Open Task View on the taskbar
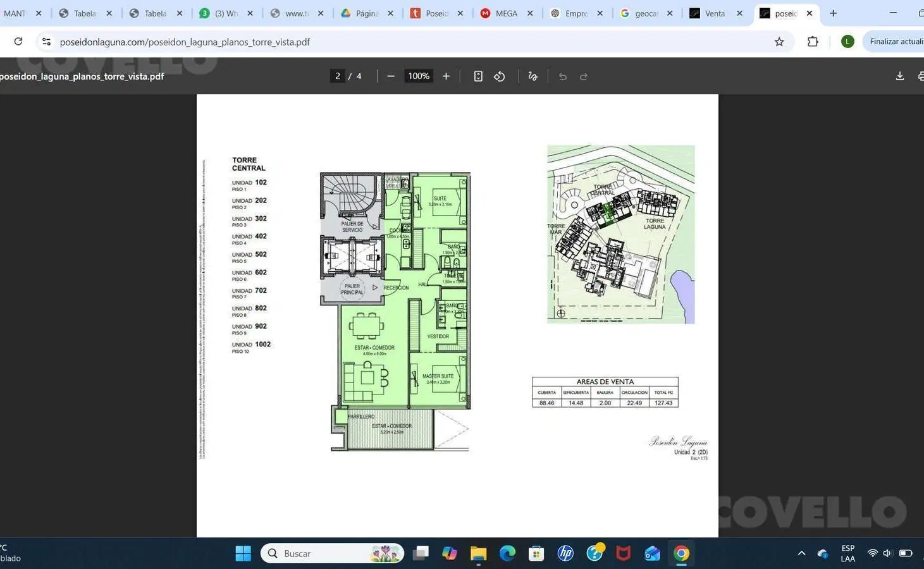 point(421,553)
